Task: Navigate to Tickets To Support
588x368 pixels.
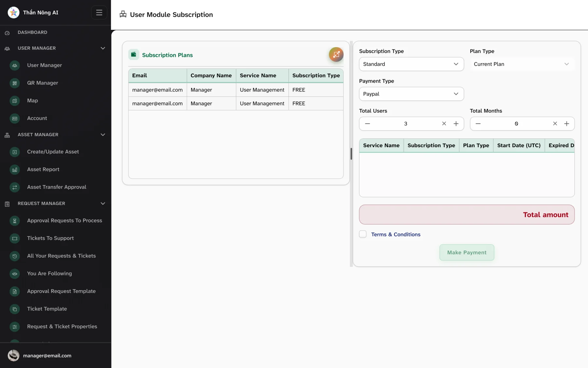Action: coord(50,238)
